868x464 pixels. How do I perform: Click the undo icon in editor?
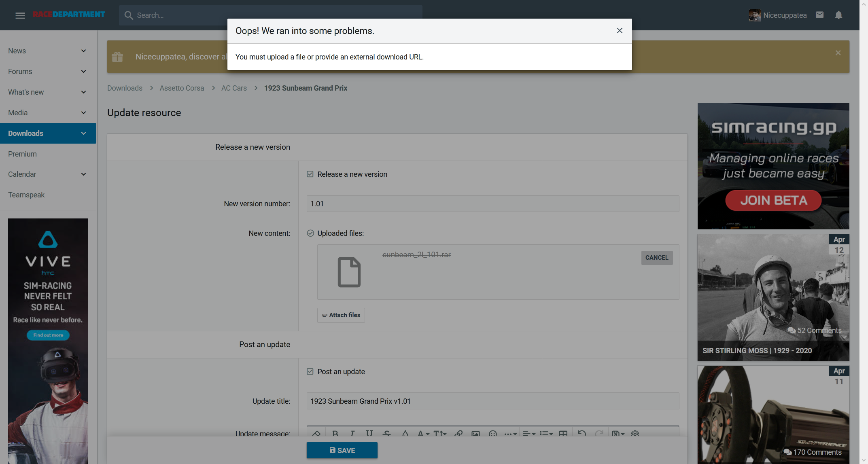[581, 433]
